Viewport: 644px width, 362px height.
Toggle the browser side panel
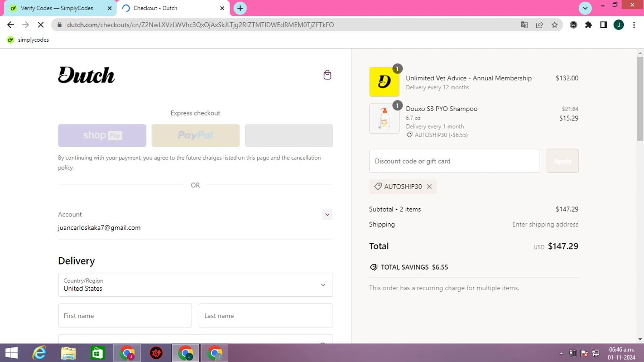604,25
